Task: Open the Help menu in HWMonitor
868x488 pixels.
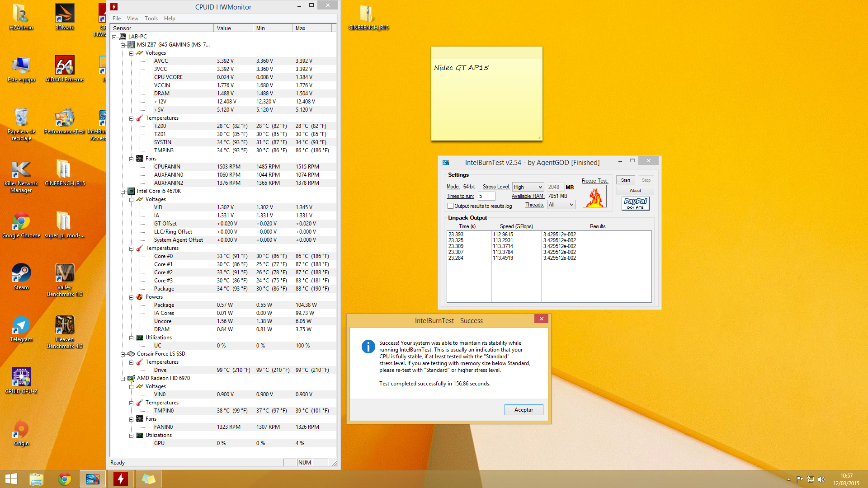Action: point(170,19)
